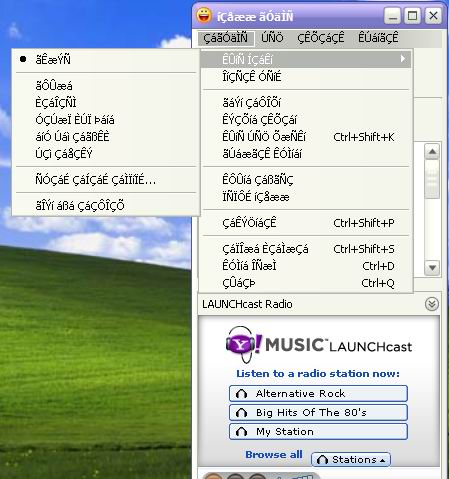The image size is (449, 479).
Task: Open the fourth menu bar item "ÊÚáíãÇÊ"
Action: pyautogui.click(x=378, y=38)
